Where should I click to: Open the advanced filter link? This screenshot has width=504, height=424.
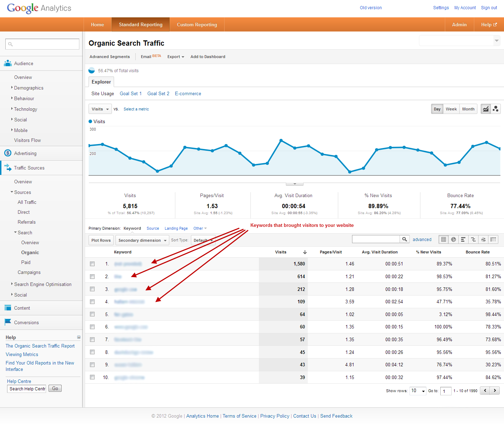422,240
